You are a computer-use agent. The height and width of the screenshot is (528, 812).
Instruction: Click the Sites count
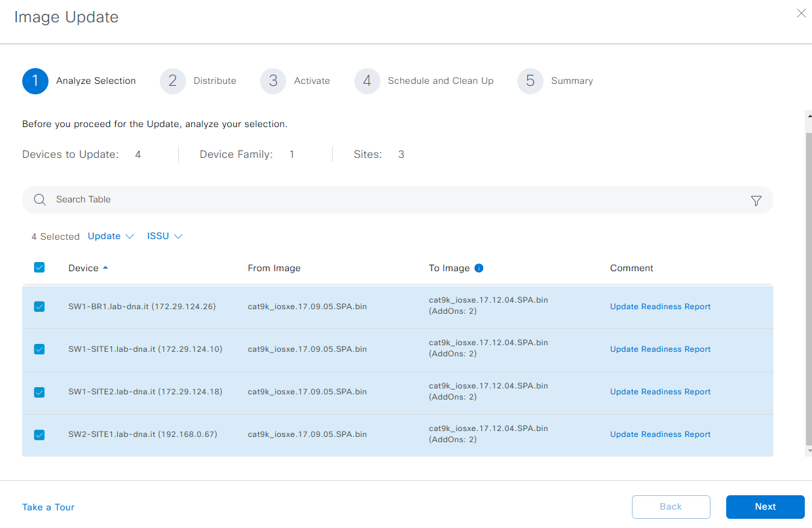coord(401,155)
